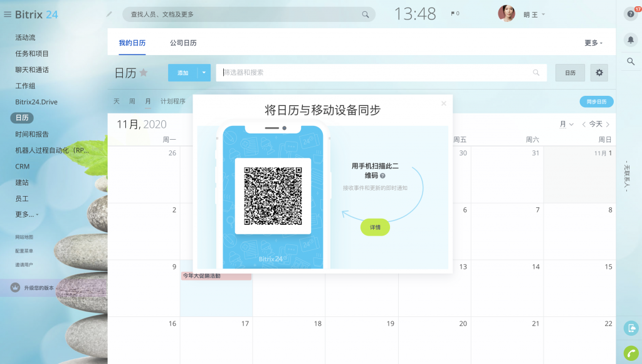
Task: Open the blue chat bubble button
Action: coord(631,328)
